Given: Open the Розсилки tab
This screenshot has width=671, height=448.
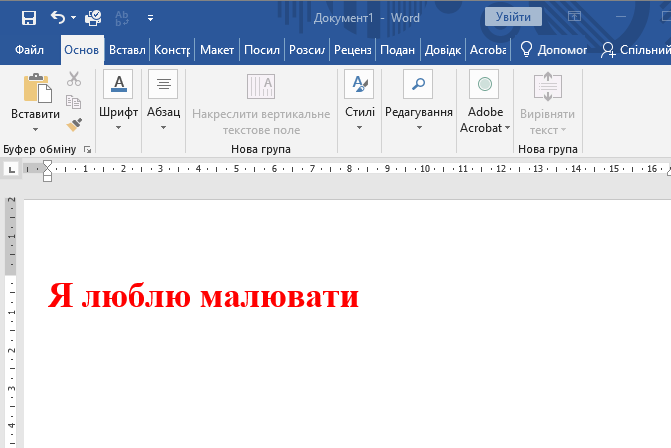Looking at the screenshot, I should [x=307, y=50].
